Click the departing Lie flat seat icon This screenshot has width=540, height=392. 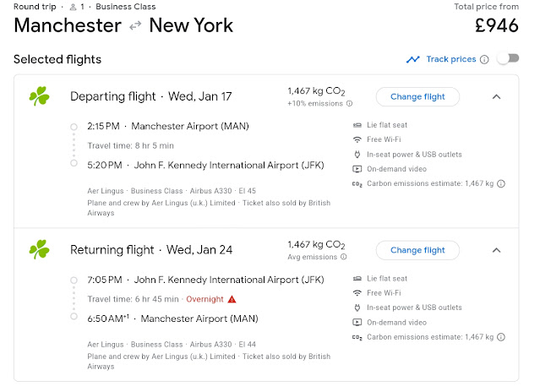[357, 125]
